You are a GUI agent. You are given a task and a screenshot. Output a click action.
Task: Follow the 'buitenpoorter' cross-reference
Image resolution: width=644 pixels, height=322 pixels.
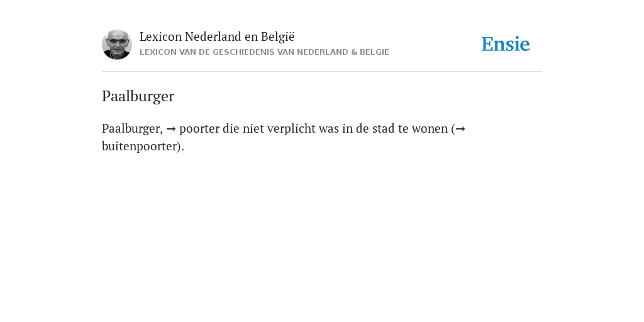tap(139, 146)
